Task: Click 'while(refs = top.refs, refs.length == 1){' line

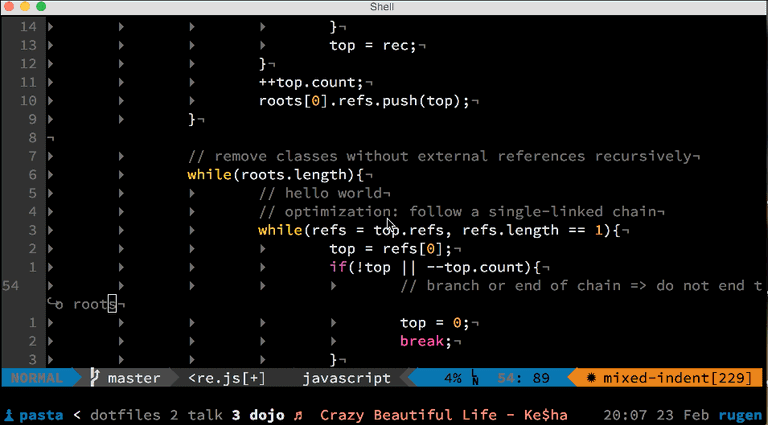Action: (439, 230)
